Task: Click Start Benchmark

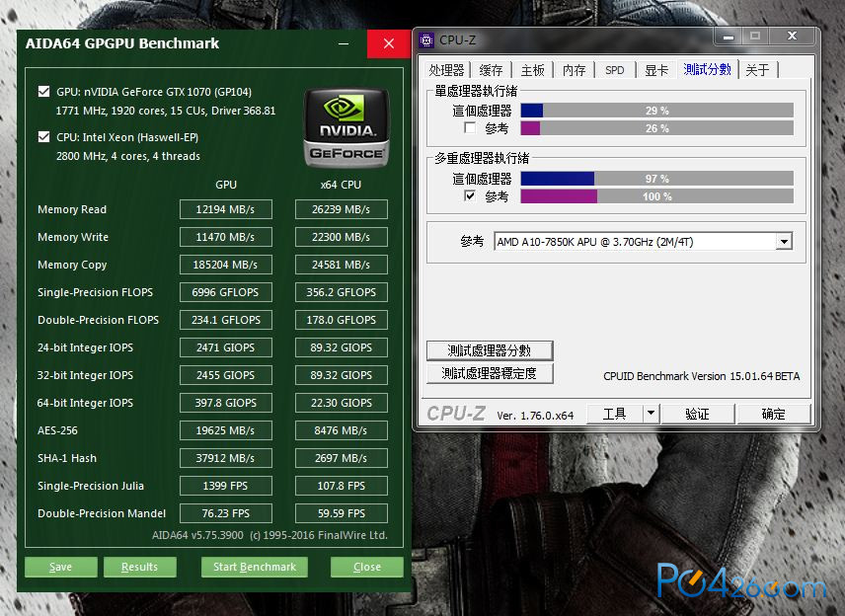Action: pyautogui.click(x=255, y=567)
